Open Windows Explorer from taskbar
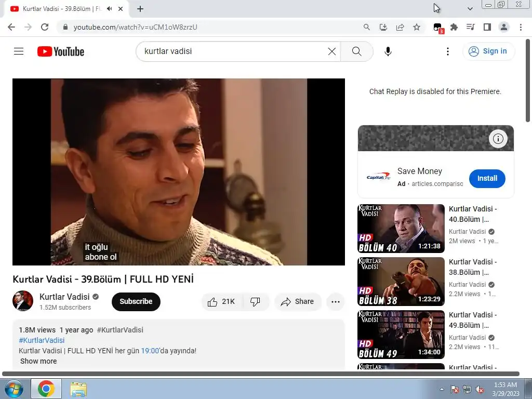This screenshot has height=399, width=532. coord(78,389)
